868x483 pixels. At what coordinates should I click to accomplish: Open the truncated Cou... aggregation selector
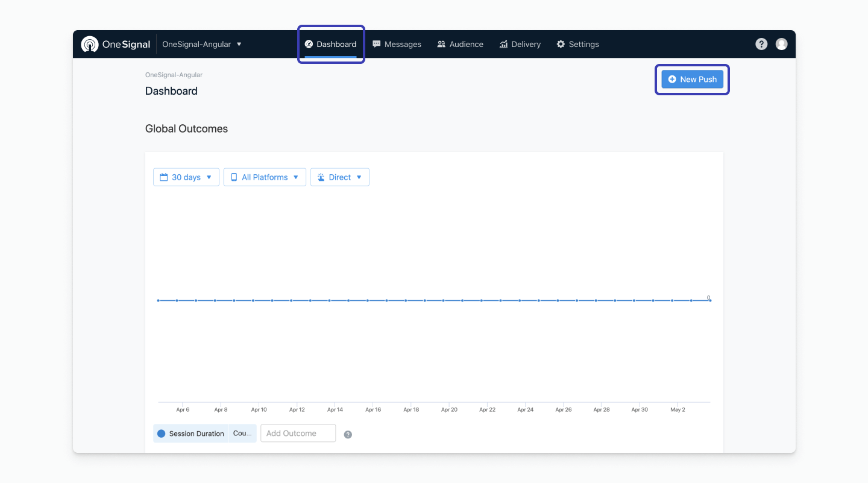[242, 434]
